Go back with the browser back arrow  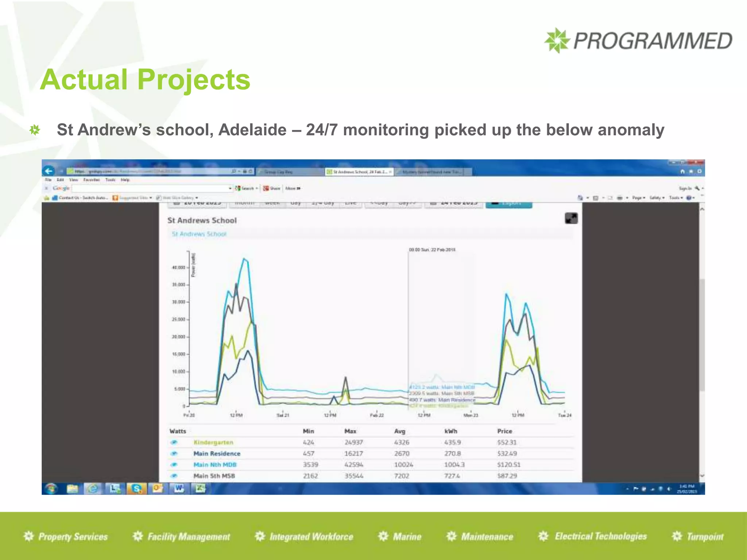pyautogui.click(x=49, y=171)
